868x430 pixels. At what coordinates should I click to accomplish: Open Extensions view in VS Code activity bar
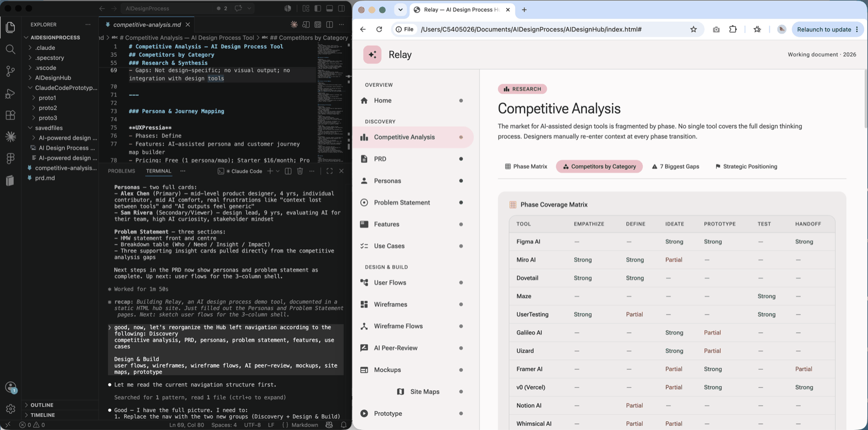[x=10, y=115]
